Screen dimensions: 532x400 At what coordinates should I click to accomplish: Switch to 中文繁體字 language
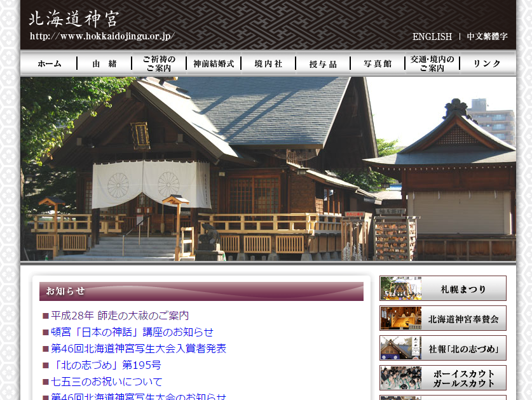point(487,37)
